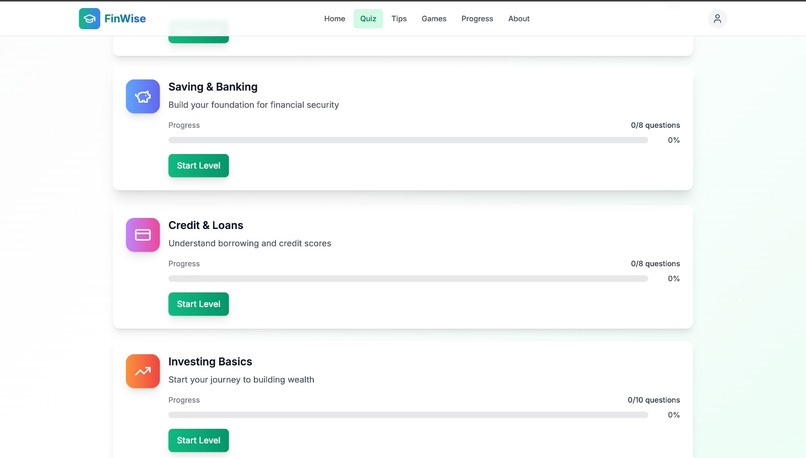Screen dimensions: 806x458
Task: Click '0/8 questions' in Credit & Loans card
Action: 655,264
